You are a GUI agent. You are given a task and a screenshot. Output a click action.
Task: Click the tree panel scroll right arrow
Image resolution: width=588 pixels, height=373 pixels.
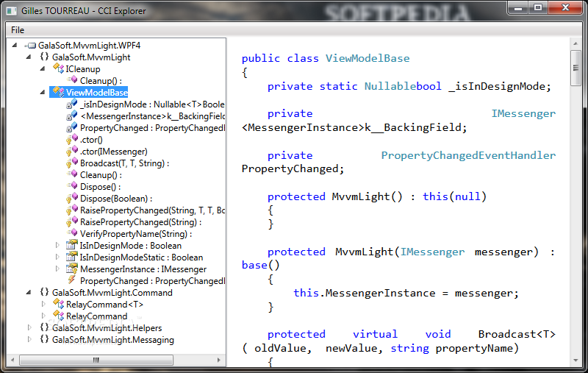(x=219, y=360)
